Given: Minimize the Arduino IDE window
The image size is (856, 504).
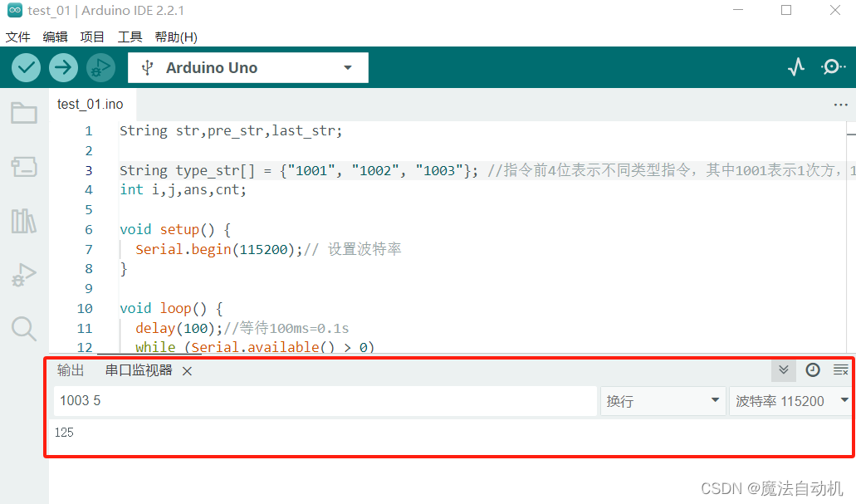Looking at the screenshot, I should [738, 10].
